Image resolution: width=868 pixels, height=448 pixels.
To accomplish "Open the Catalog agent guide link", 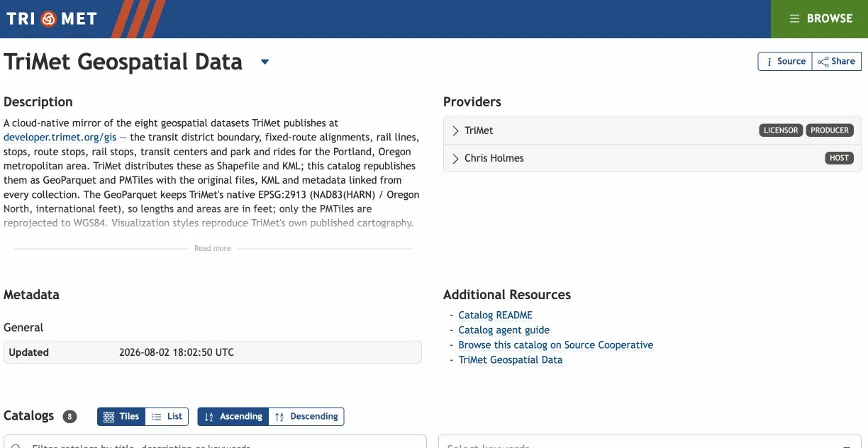I will [x=503, y=330].
